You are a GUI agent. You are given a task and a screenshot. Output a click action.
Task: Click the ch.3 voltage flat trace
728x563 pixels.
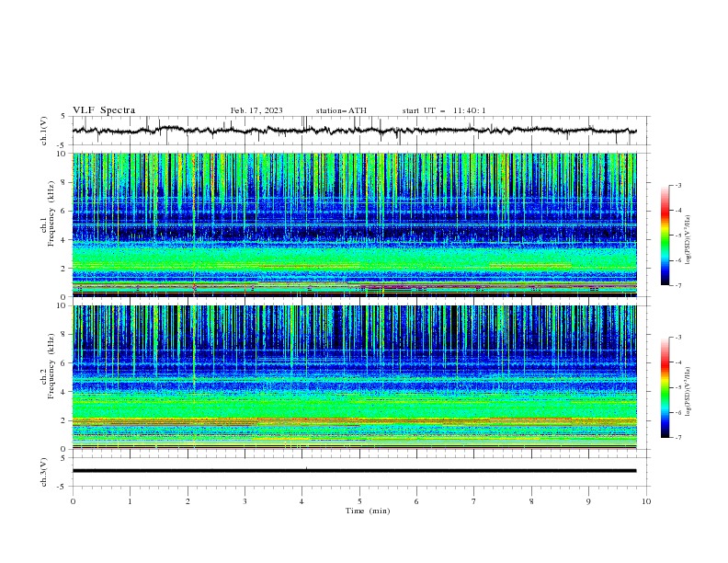click(354, 471)
